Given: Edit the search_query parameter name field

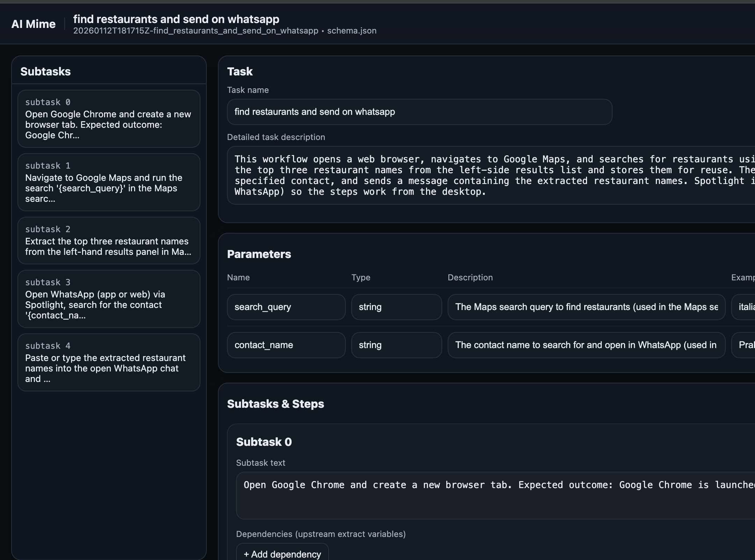Looking at the screenshot, I should (286, 307).
